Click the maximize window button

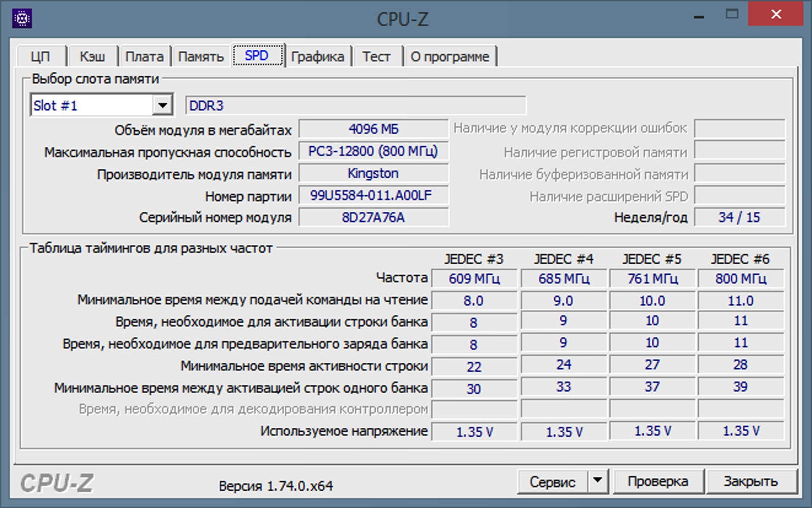(732, 15)
